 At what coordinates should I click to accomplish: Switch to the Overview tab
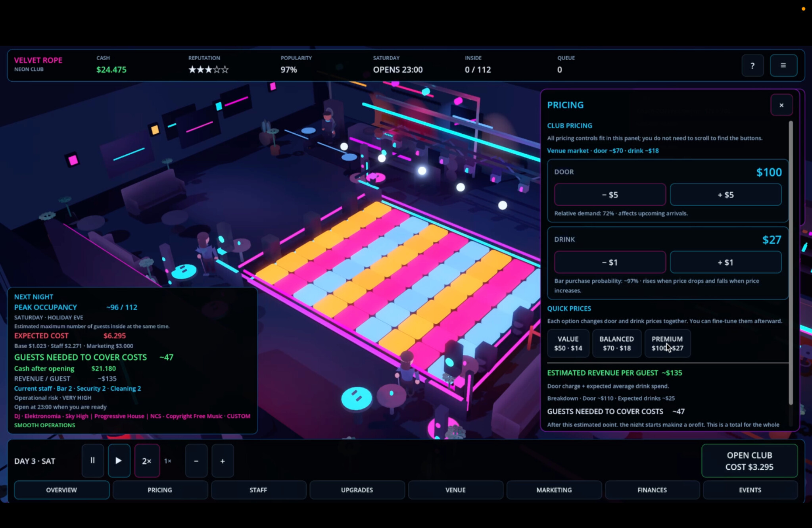tap(61, 490)
